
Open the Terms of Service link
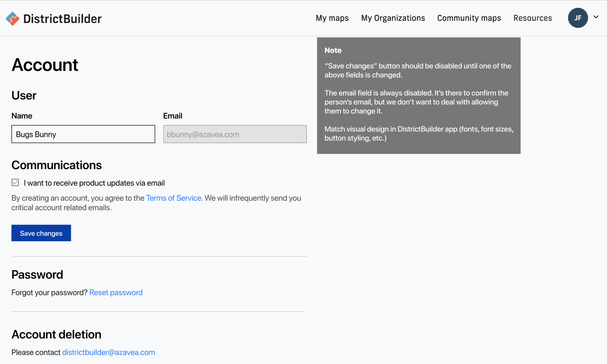(174, 198)
